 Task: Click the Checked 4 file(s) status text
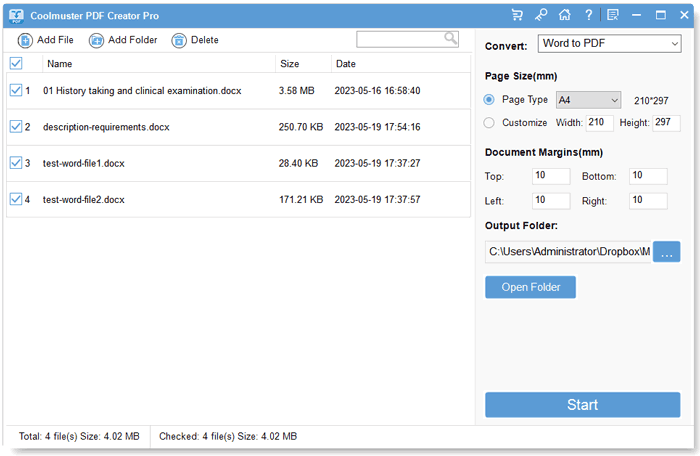point(228,436)
